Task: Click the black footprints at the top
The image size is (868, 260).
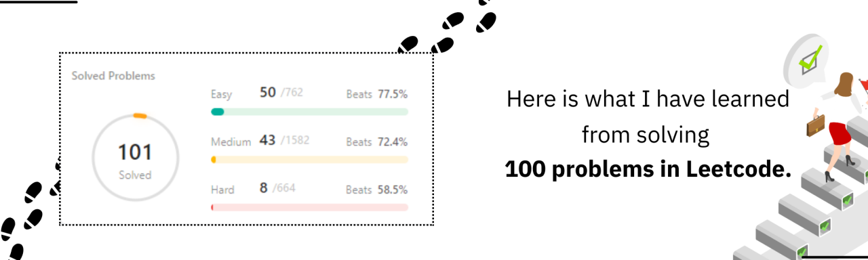Action: click(x=448, y=28)
